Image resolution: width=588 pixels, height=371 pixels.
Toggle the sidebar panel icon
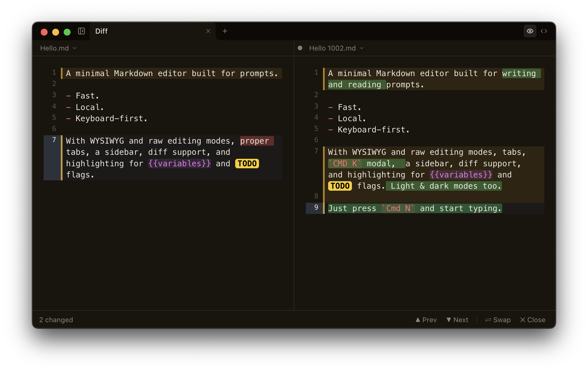tap(81, 31)
